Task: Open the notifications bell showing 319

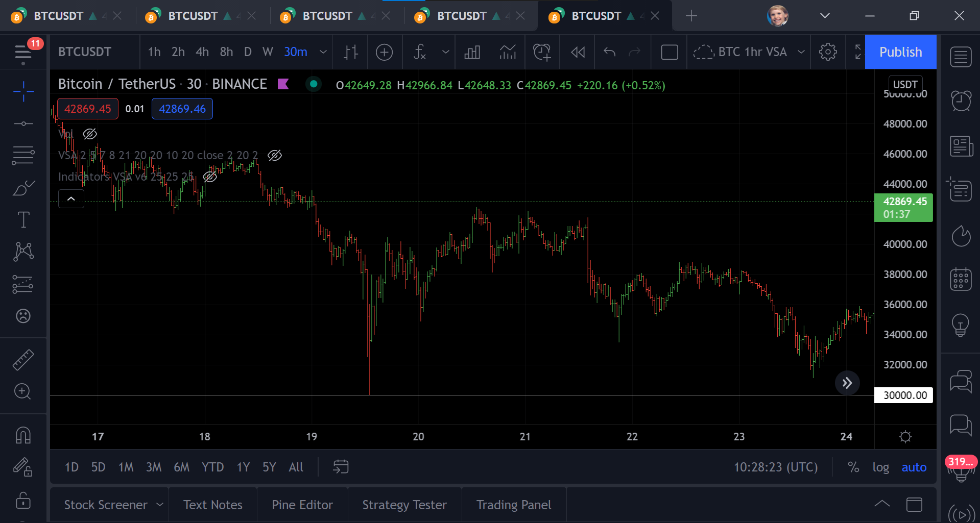Action: click(x=961, y=469)
